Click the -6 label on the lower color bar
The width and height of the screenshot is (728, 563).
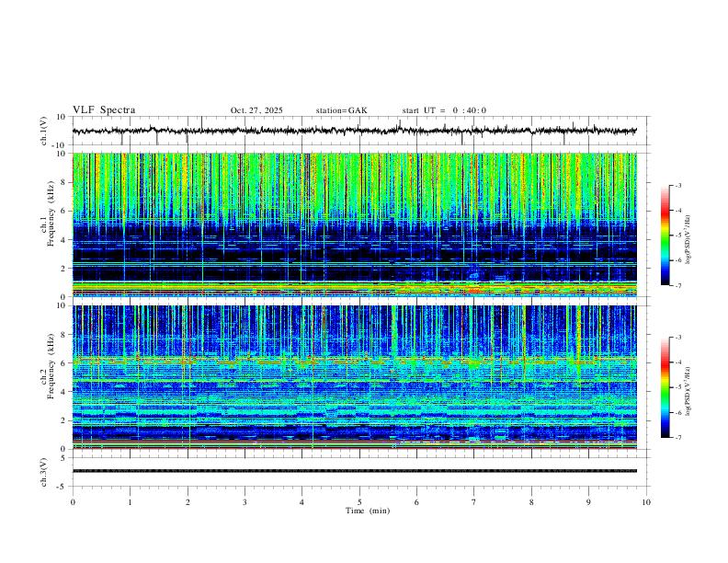coord(677,412)
